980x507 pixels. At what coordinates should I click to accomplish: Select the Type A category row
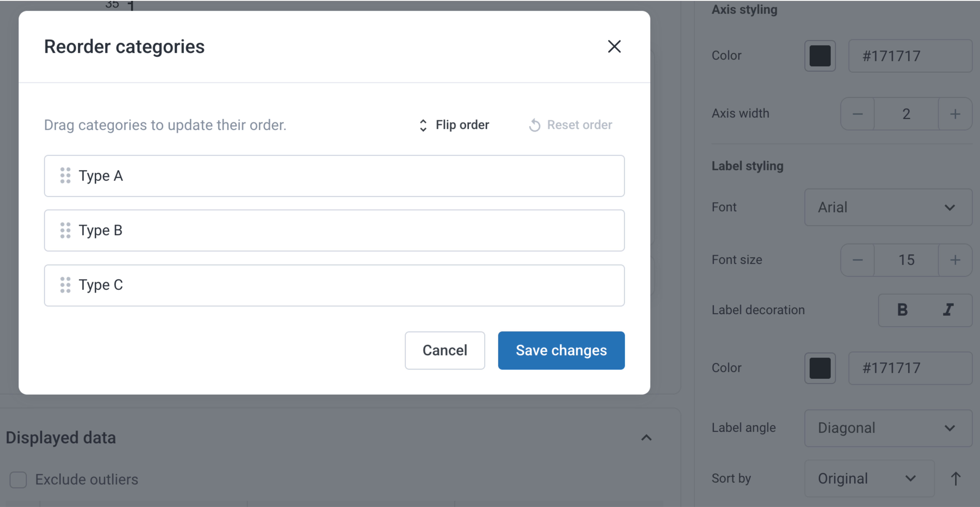[x=334, y=176]
